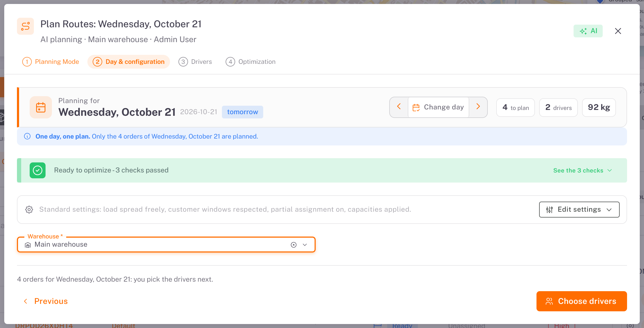
Task: Open the Edit settings dropdown
Action: pyautogui.click(x=579, y=210)
